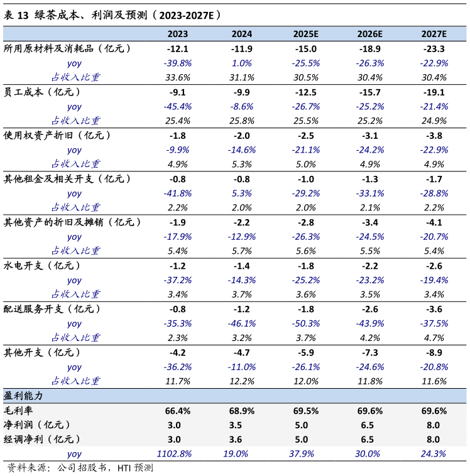This screenshot has width=470, height=476.
Task: Select the 3.5 net profit cell for 2024
Action: 242,425
